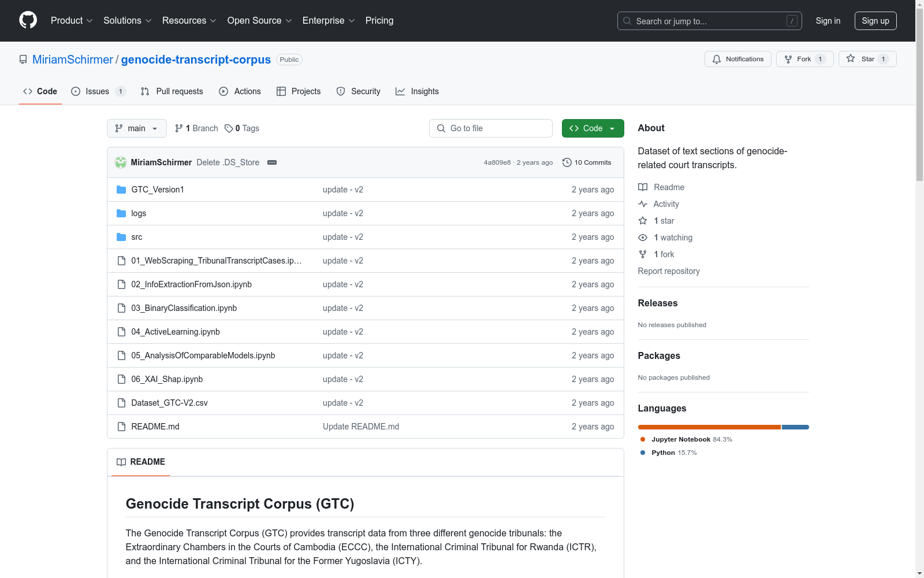Click the MiriamSchirmer avatar in commit row
Image resolution: width=924 pixels, height=578 pixels.
click(121, 162)
